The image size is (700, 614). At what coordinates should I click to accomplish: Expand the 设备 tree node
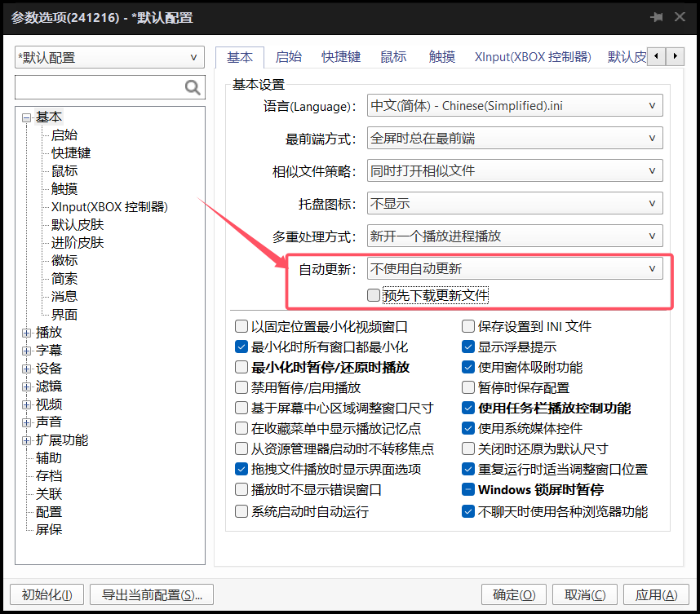pyautogui.click(x=27, y=369)
